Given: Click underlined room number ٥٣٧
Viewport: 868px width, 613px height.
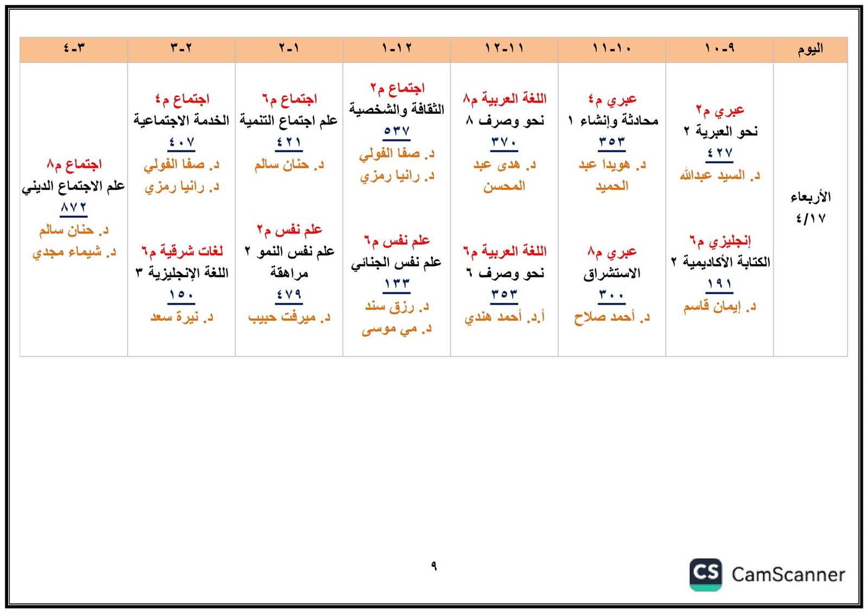Looking at the screenshot, I should (397, 131).
